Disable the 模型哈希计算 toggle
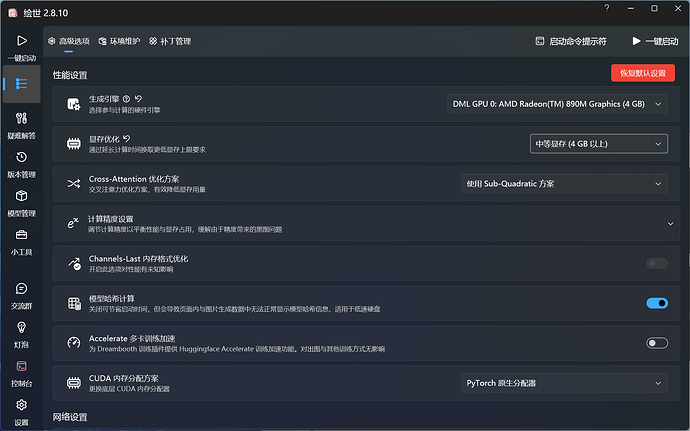Viewport: 690px width, 431px height. (657, 303)
